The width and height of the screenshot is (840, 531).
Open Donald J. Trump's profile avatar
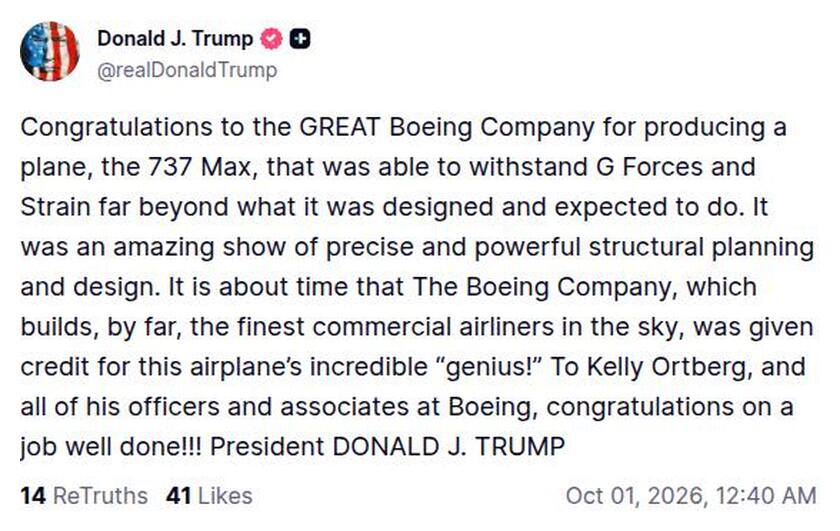50,51
